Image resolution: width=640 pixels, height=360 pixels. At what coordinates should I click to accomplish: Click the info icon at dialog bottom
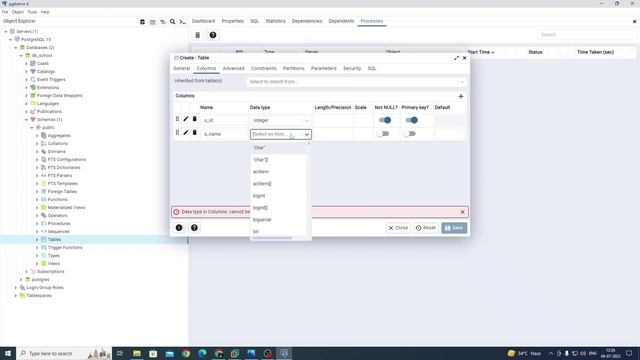pyautogui.click(x=179, y=228)
